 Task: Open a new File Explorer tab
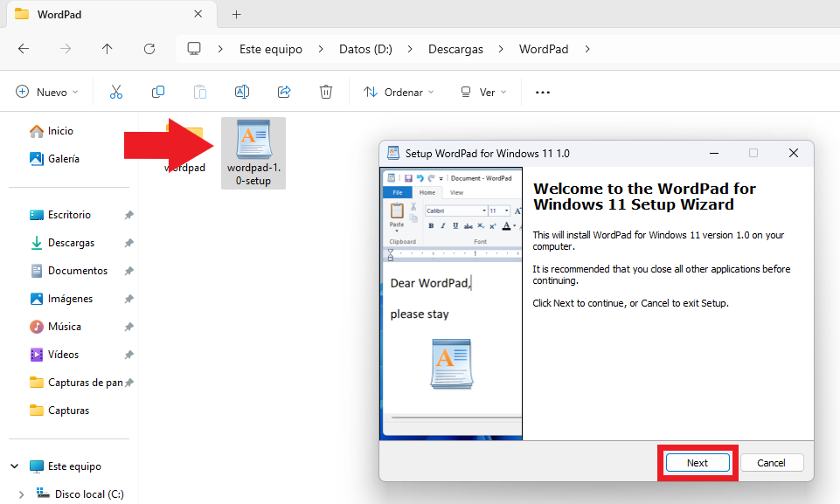[236, 15]
